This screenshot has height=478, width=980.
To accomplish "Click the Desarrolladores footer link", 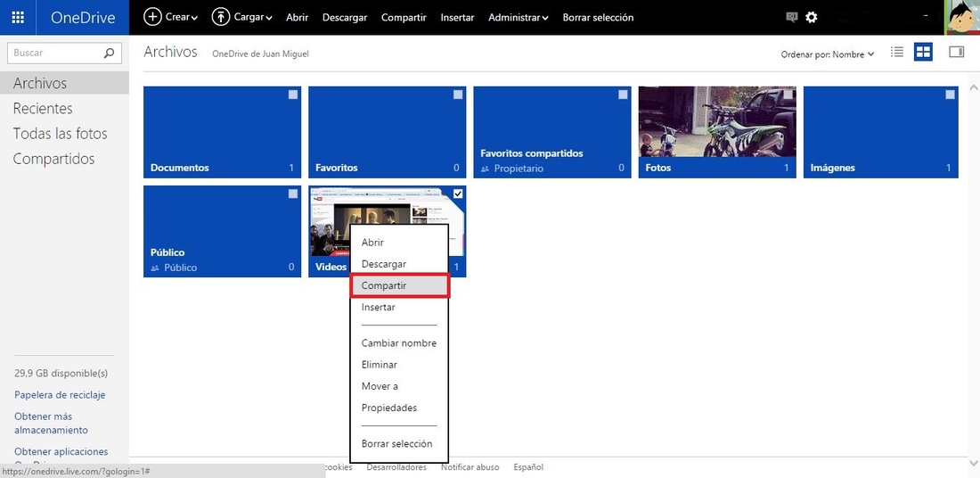I will coord(396,466).
